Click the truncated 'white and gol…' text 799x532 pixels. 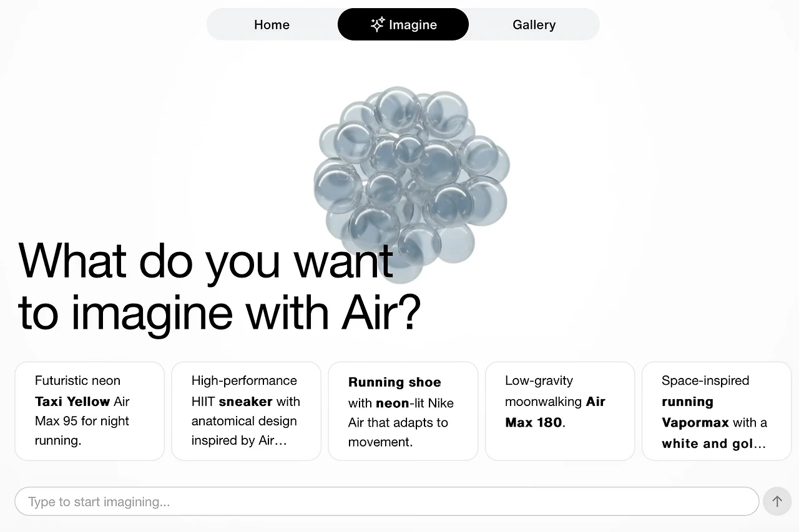click(713, 443)
